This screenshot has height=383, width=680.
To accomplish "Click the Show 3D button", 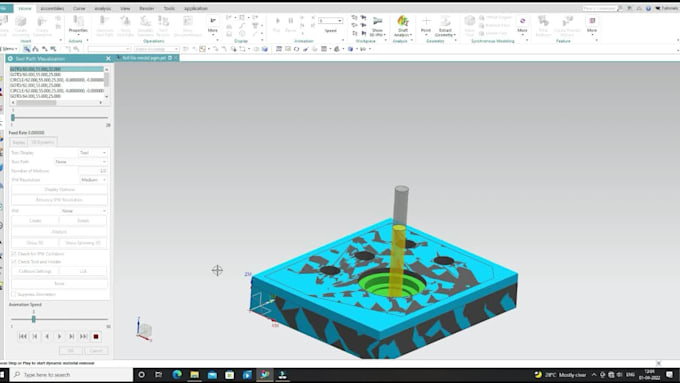I will (x=35, y=243).
